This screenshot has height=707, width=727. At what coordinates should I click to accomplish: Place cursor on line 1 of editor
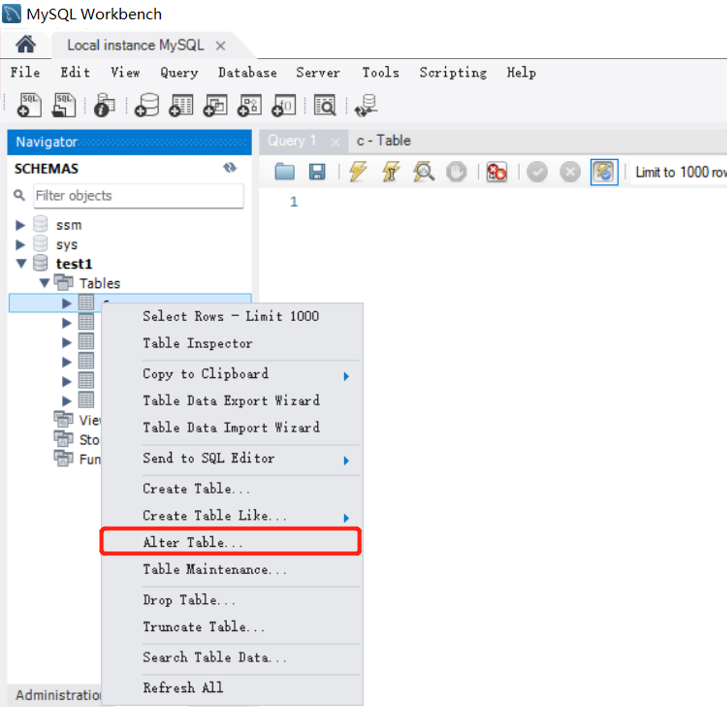point(510,202)
